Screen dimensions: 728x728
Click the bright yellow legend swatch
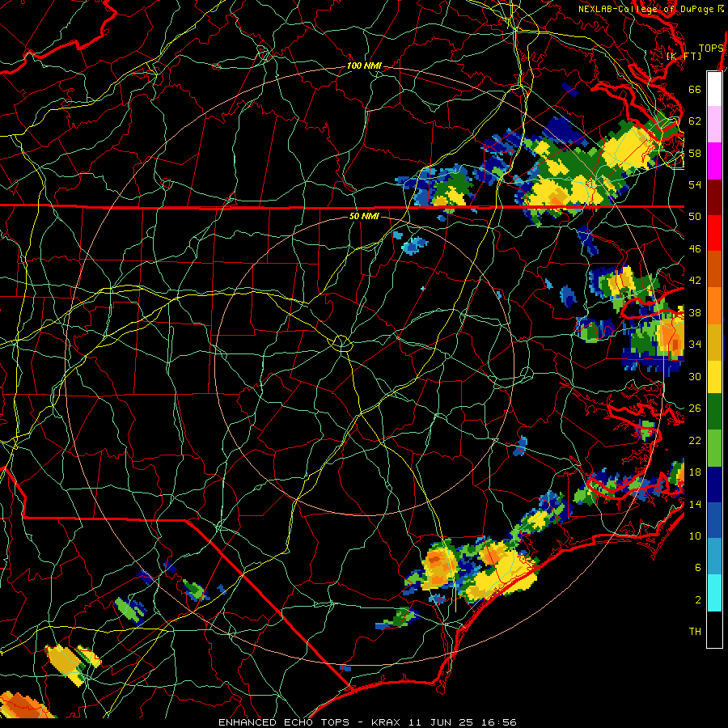pos(714,376)
